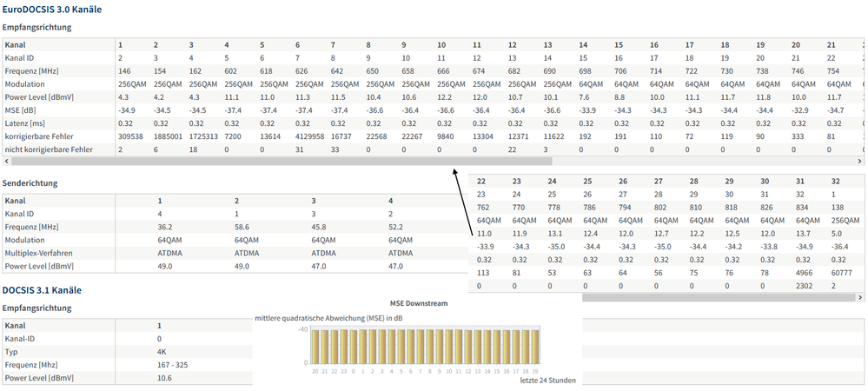868x391 pixels.
Task: Click the MSE value -32.9
Action: 800,110
